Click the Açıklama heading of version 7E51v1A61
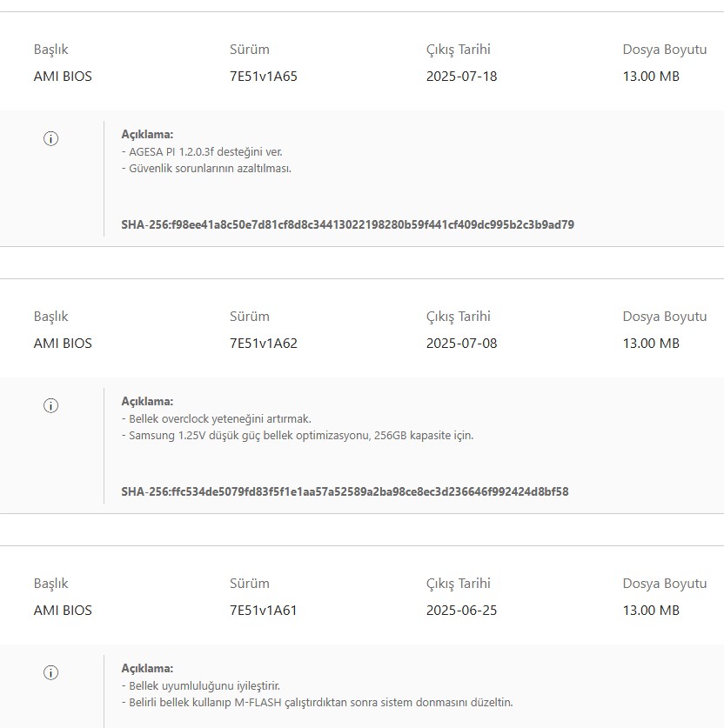 [147, 669]
